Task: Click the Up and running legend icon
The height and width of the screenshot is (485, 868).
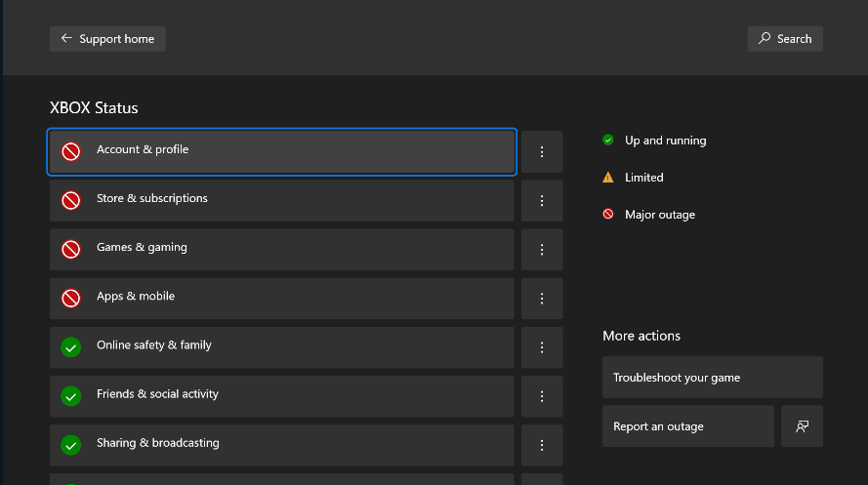Action: coord(608,140)
